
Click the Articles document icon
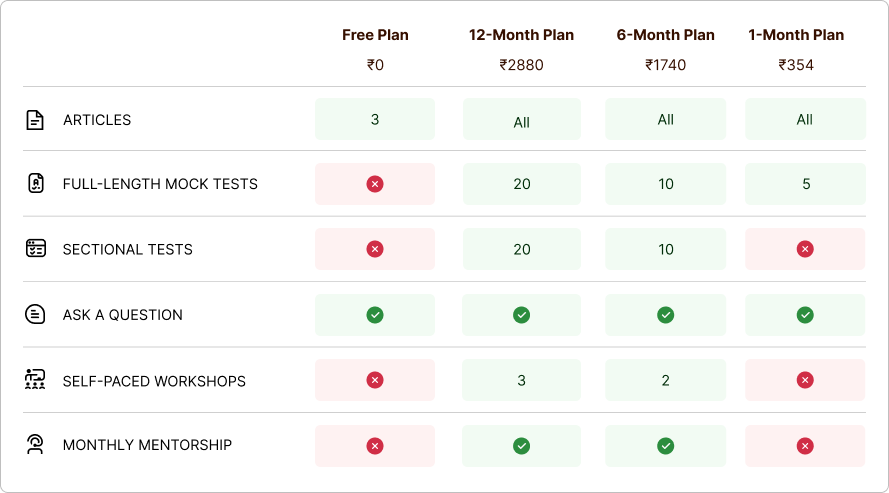coord(35,120)
